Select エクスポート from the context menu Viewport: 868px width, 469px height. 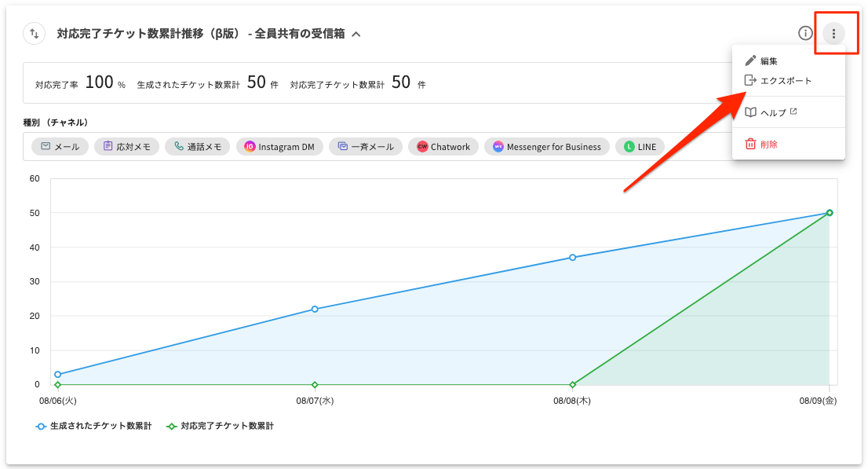786,81
